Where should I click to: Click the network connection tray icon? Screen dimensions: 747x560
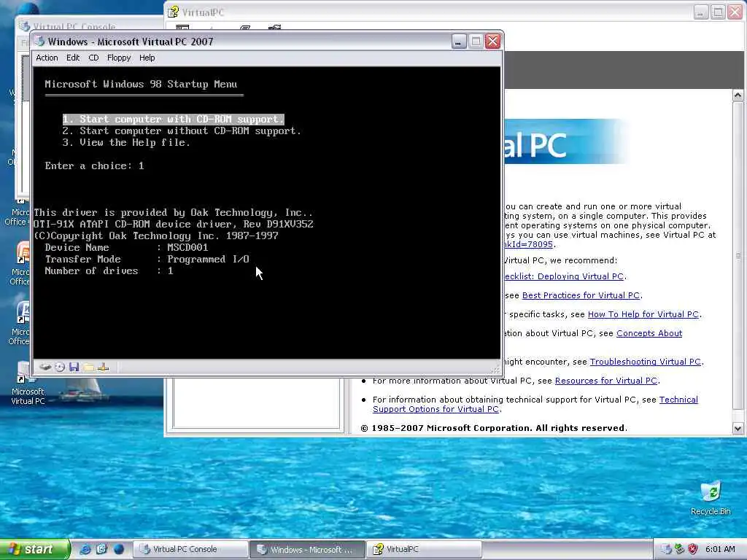point(679,550)
